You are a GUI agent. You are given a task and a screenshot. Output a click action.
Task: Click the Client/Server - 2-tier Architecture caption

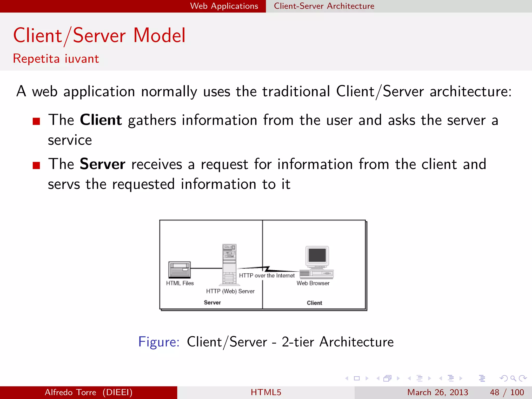click(290, 342)
